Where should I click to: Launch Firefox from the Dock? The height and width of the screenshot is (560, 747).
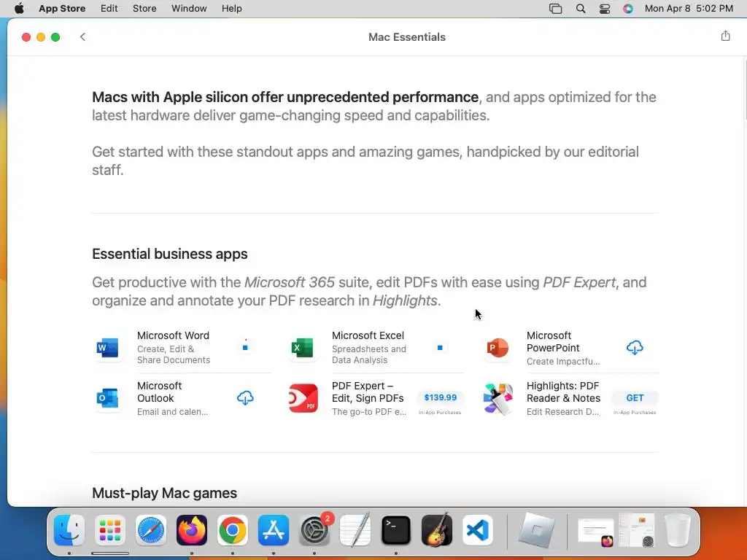click(x=192, y=530)
